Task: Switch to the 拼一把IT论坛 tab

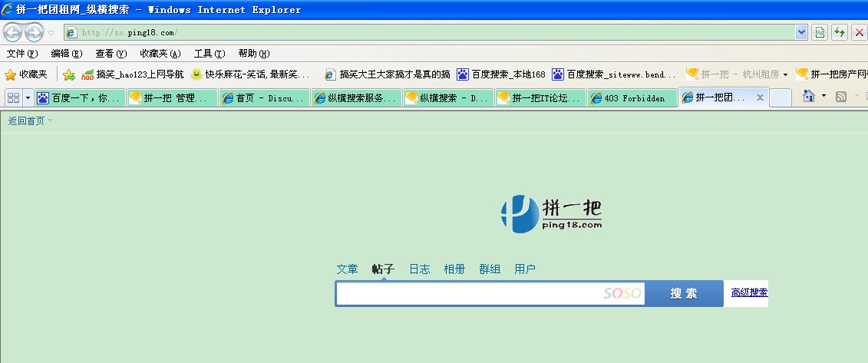Action: (540, 98)
